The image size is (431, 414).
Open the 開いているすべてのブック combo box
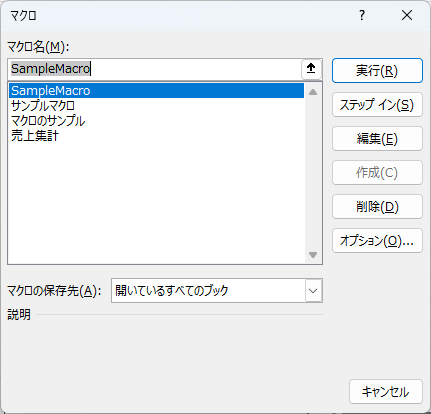click(x=217, y=291)
